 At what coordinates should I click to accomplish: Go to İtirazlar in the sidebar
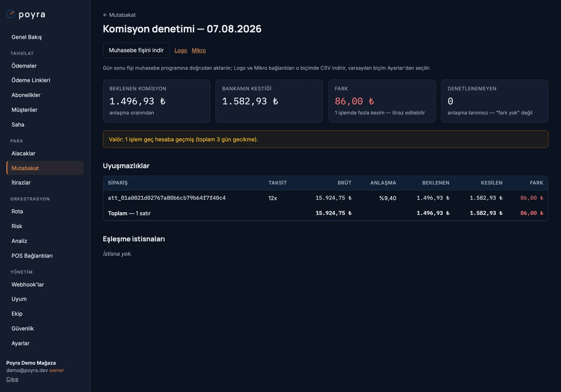point(45,183)
